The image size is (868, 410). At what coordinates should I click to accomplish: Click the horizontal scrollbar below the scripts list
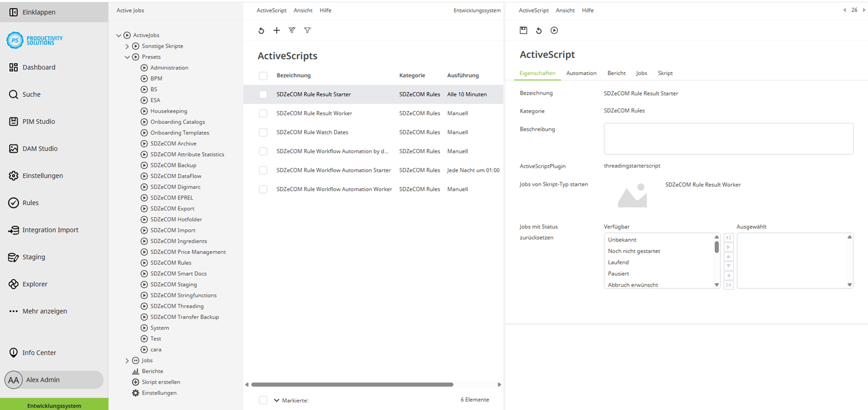tap(352, 385)
